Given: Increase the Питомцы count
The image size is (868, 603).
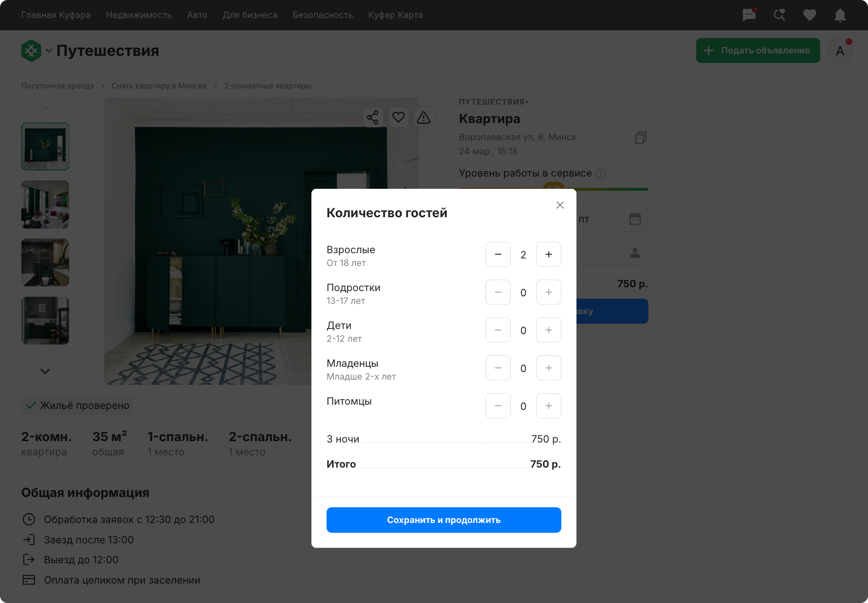Looking at the screenshot, I should click(549, 406).
